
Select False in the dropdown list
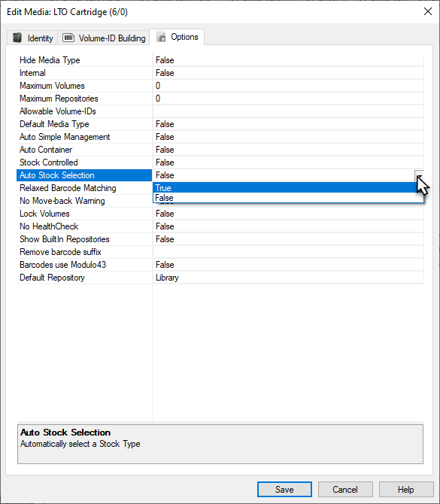coord(288,198)
